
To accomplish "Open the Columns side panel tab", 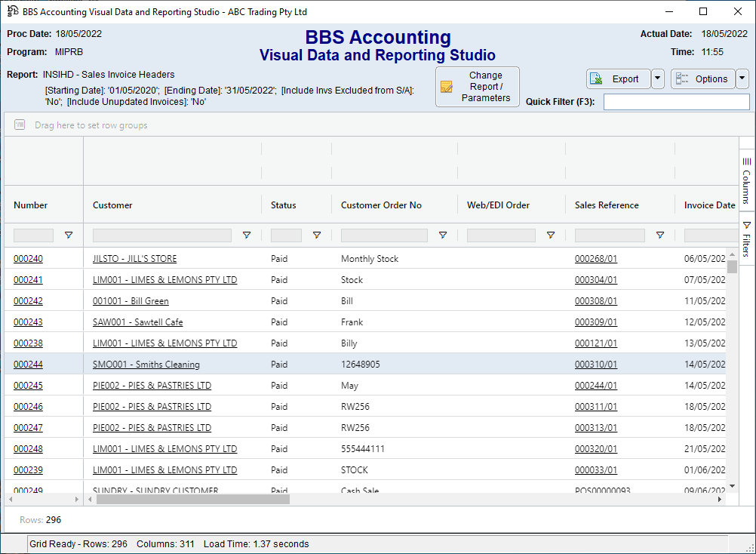I will [x=746, y=181].
